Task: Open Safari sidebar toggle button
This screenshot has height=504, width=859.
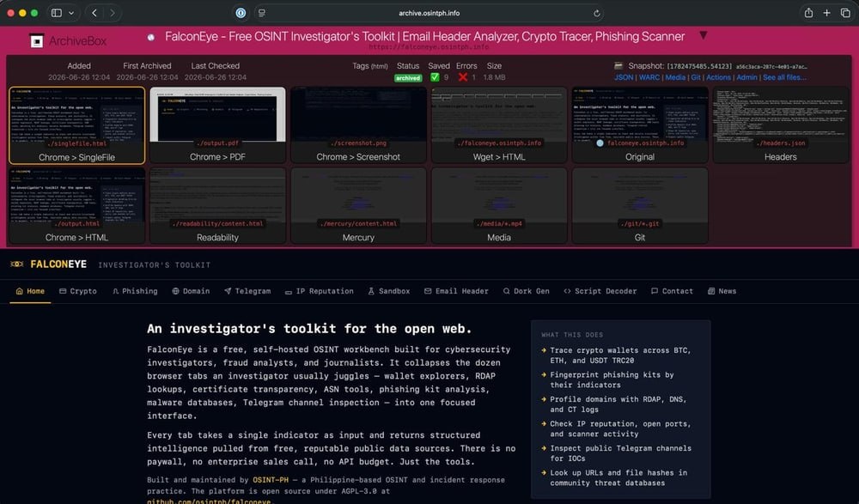Action: [x=57, y=13]
